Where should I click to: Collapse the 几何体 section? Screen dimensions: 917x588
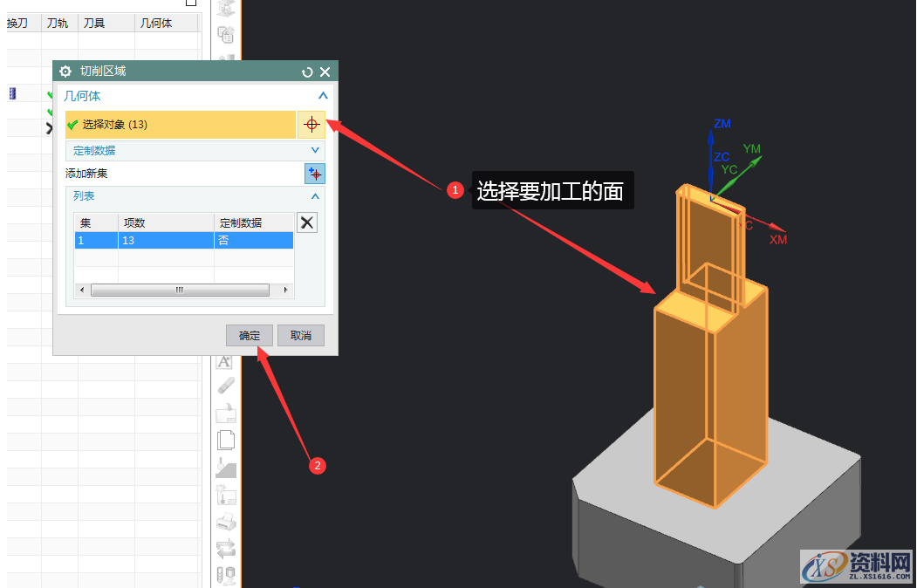coord(322,96)
